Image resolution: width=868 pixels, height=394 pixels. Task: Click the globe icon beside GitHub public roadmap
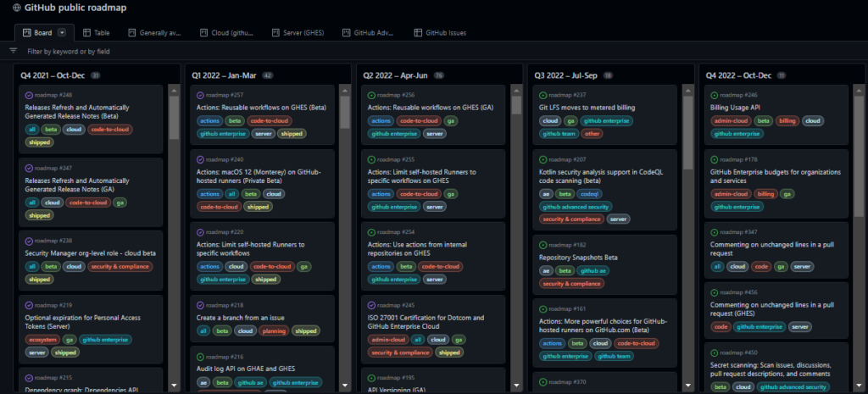[x=17, y=8]
